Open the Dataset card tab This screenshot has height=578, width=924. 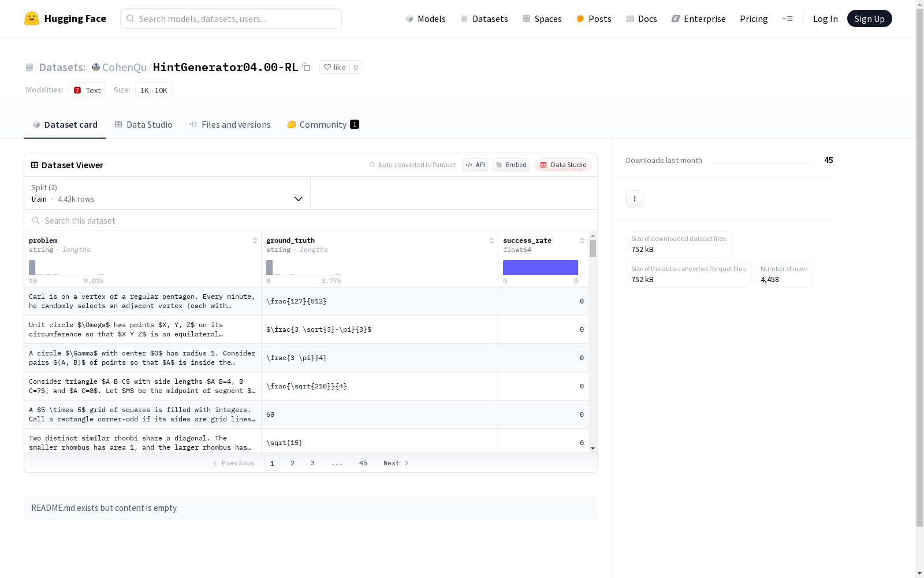(65, 125)
